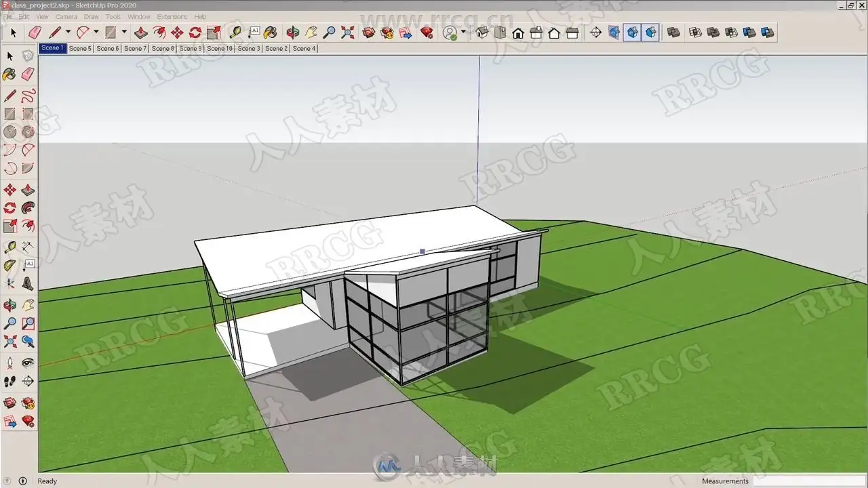The width and height of the screenshot is (868, 488).
Task: Open the signed-in account profile icon
Action: coord(450,33)
